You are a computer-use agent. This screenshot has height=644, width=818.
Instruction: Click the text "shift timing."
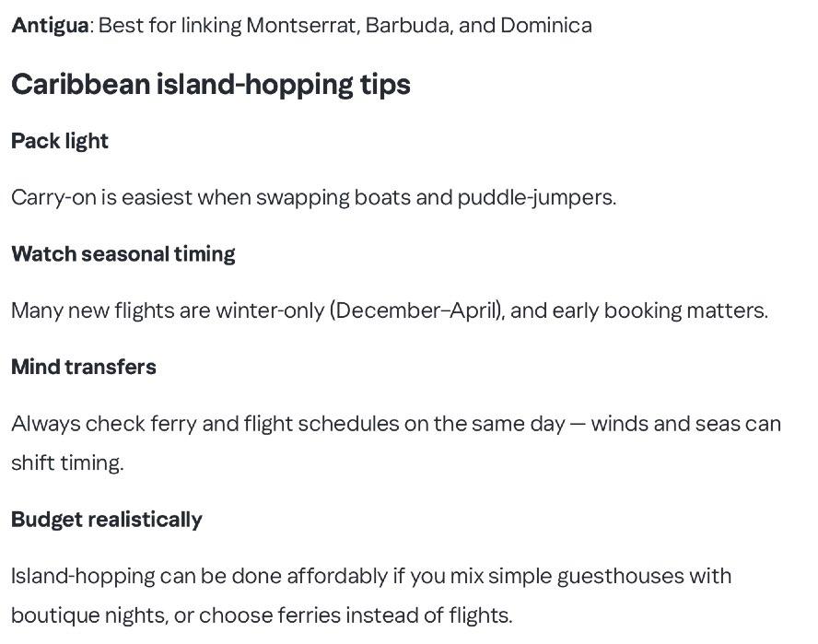(67, 463)
